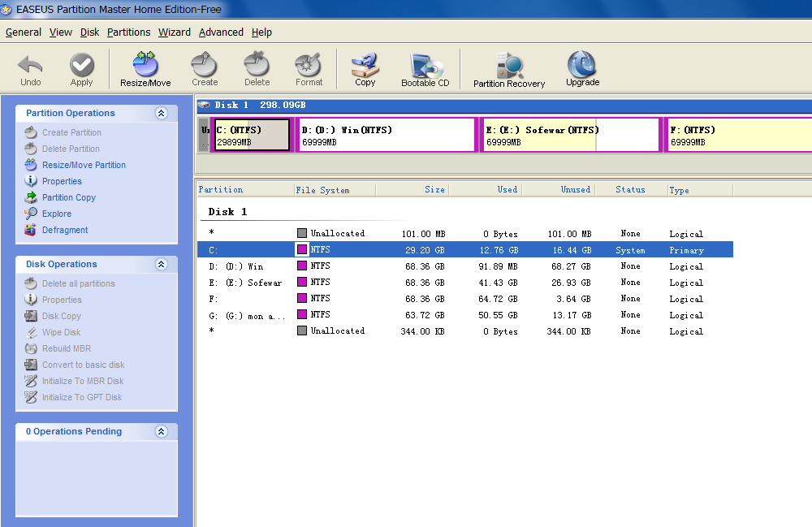Click the Rebuild MBR icon
812x527 pixels.
[31, 348]
